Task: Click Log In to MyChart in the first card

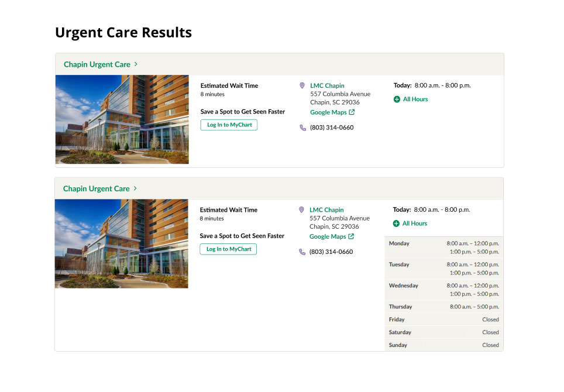Action: pos(229,125)
